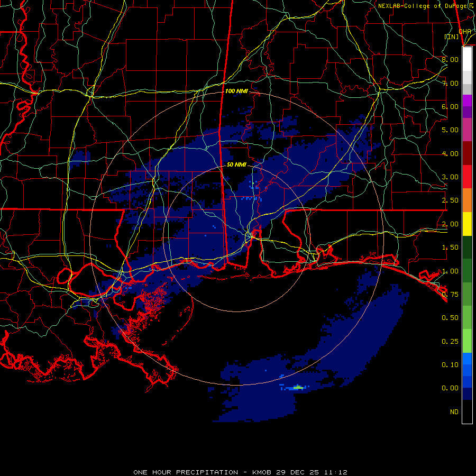Viewport: 476px width, 476px height.
Task: Click the [IN] units label
Action: [x=452, y=36]
